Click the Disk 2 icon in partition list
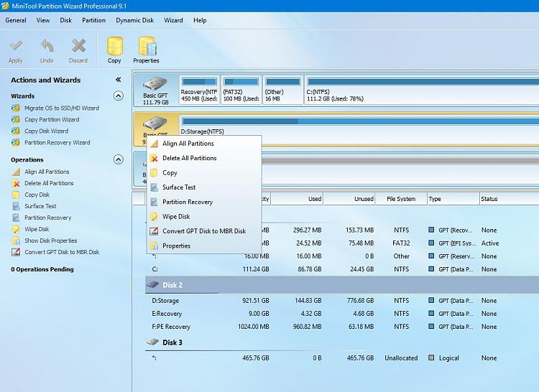Viewport: 539px width, 392px height. point(152,284)
